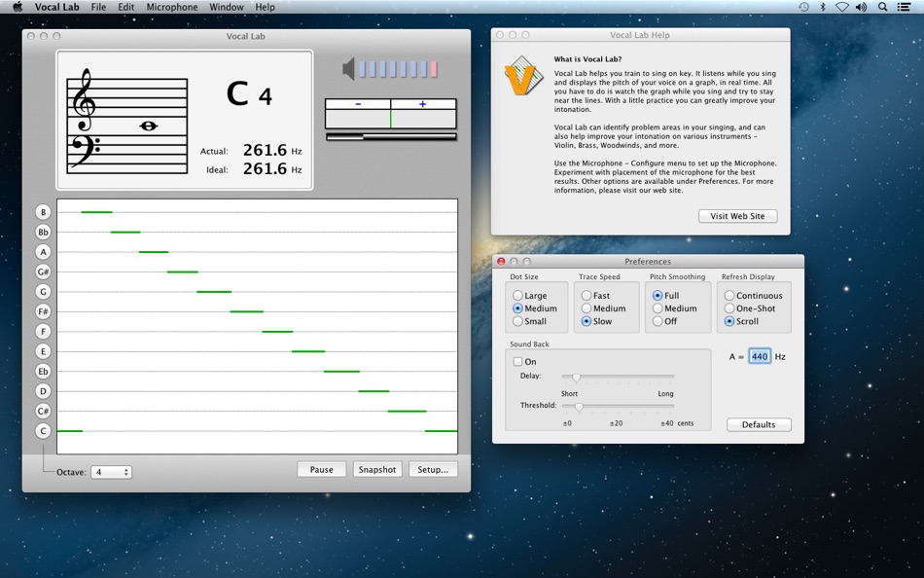Select Full pitch smoothing

click(x=666, y=296)
